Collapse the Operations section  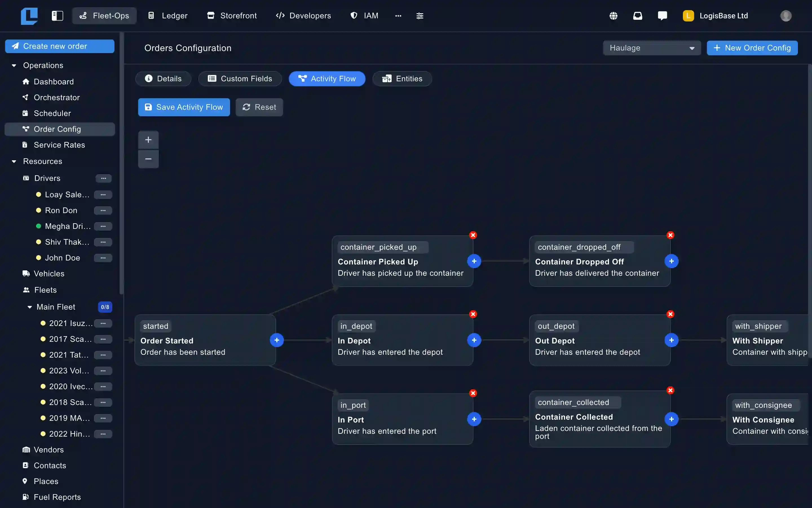(x=14, y=65)
